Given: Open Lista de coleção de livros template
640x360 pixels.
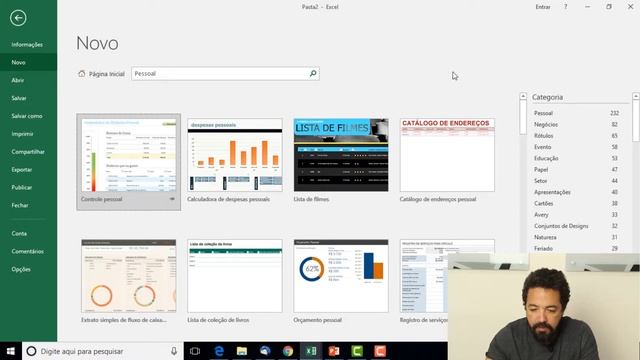Looking at the screenshot, I should (x=235, y=281).
